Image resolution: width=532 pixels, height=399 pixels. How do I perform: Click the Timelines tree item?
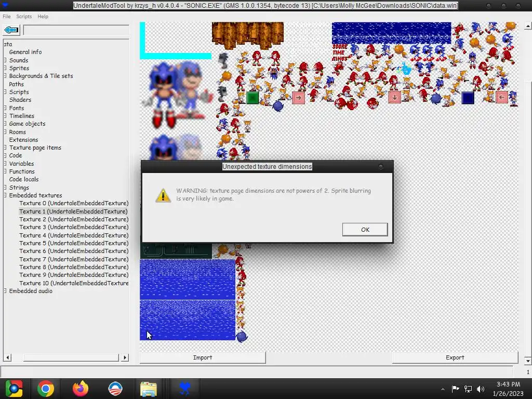point(21,116)
